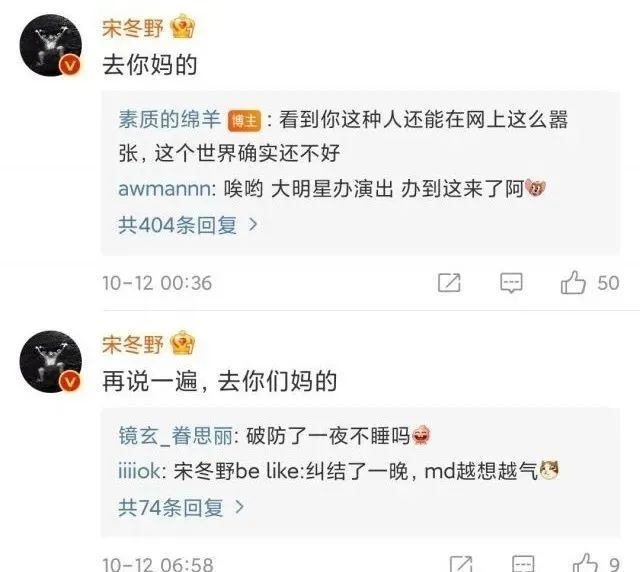Screen dimensions: 640x572
Task: Open 素质的绵羊 user profile link
Action: 169,120
